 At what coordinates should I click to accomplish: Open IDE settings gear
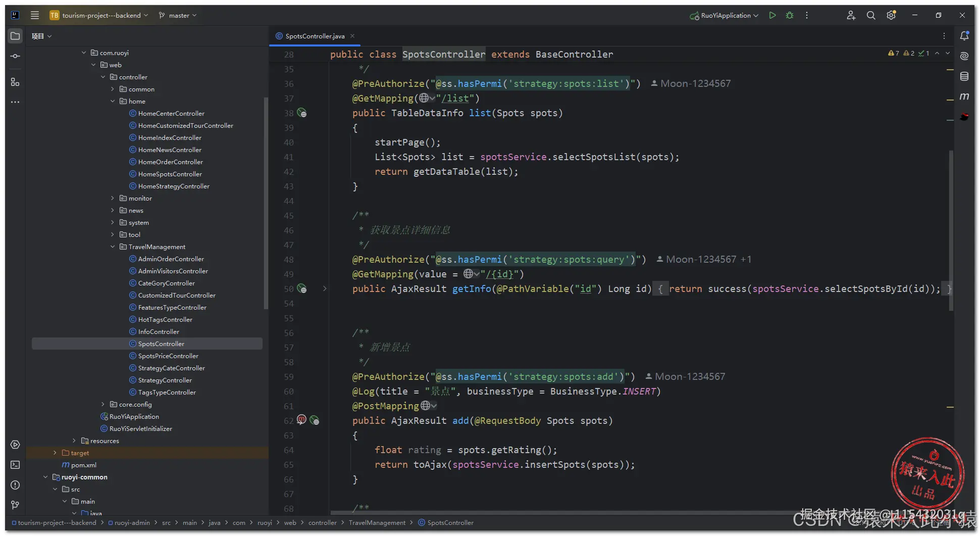pyautogui.click(x=891, y=15)
